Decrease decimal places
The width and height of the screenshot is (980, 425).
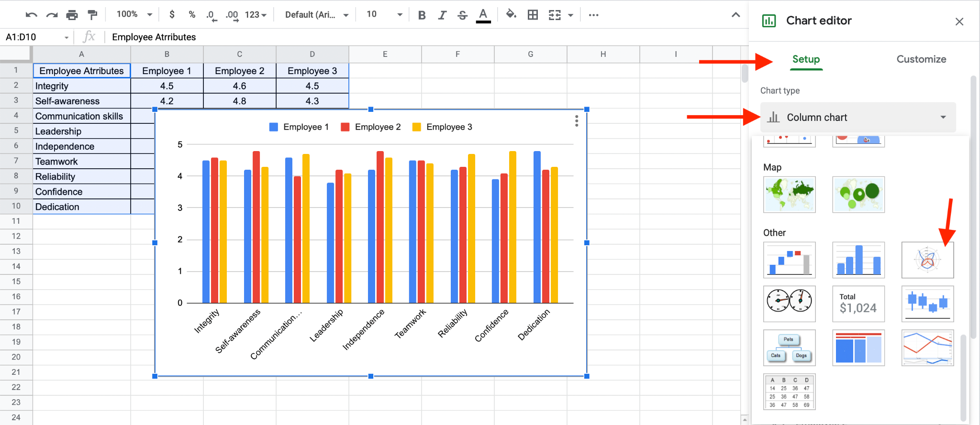click(211, 15)
